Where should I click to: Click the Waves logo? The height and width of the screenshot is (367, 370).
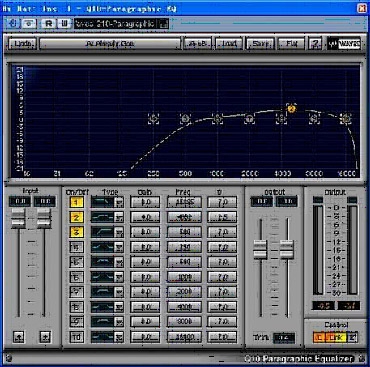click(x=344, y=43)
